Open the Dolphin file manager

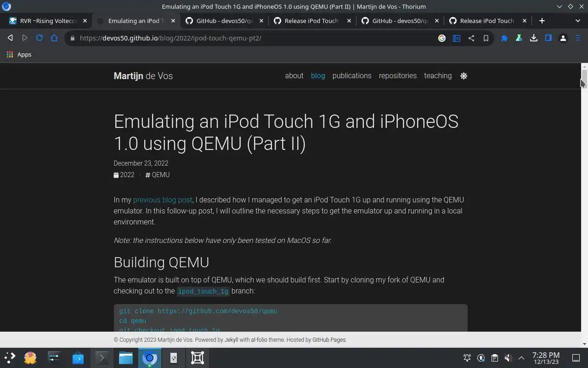coord(126,358)
